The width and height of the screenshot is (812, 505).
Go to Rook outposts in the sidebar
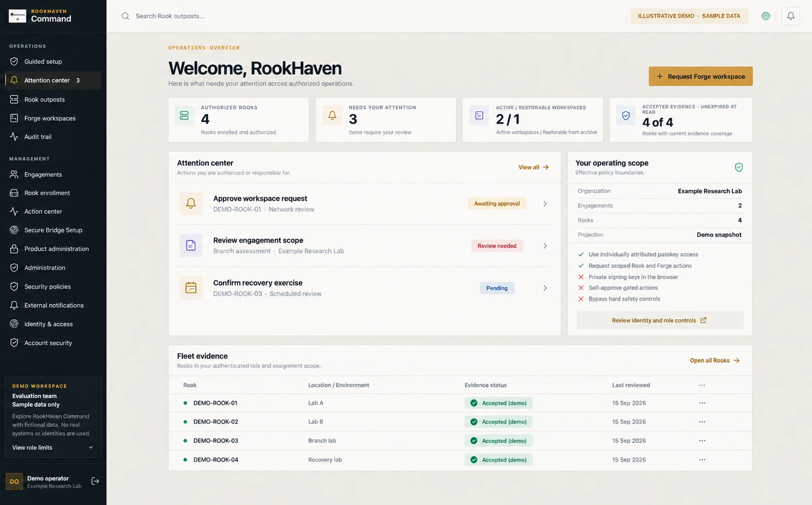[53, 100]
